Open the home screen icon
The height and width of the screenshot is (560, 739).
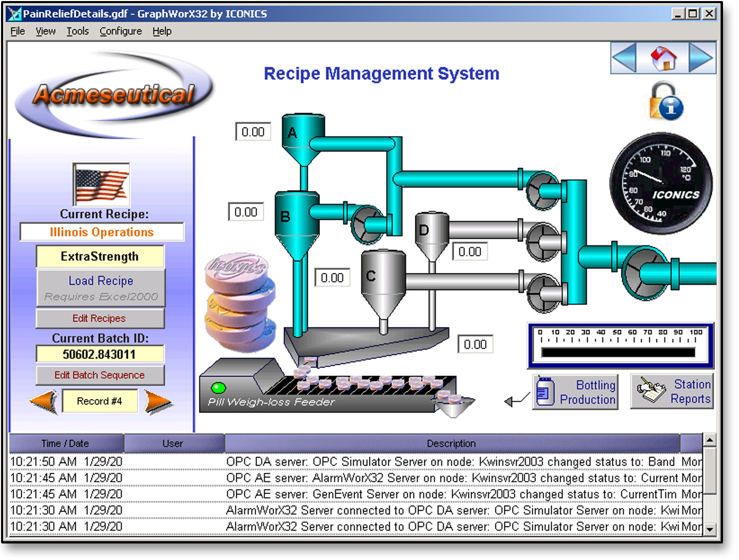click(663, 58)
